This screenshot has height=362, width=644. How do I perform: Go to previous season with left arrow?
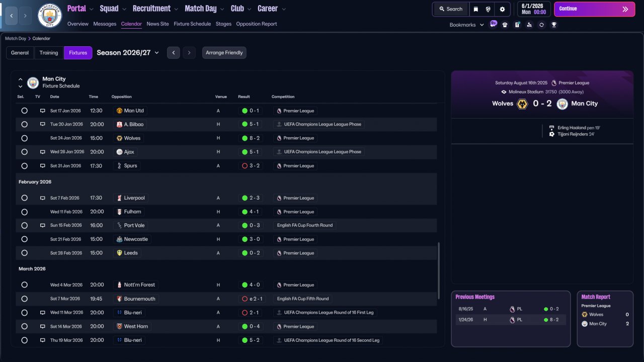(174, 53)
